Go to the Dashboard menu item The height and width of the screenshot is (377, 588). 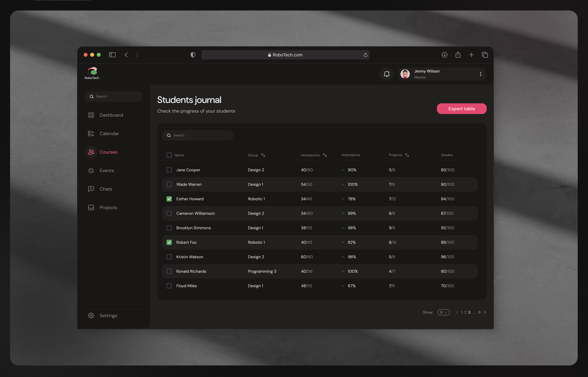[x=111, y=115]
